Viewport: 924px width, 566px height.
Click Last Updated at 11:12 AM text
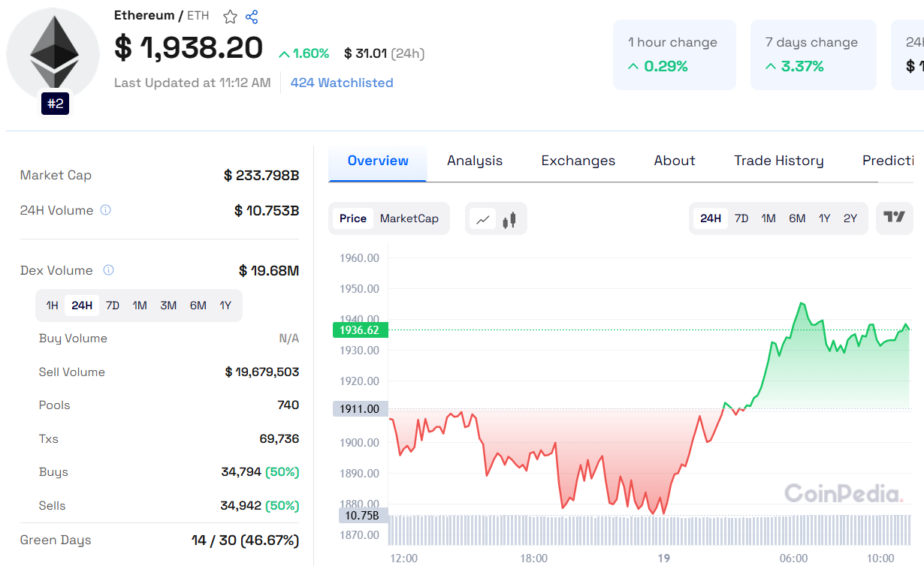click(192, 83)
